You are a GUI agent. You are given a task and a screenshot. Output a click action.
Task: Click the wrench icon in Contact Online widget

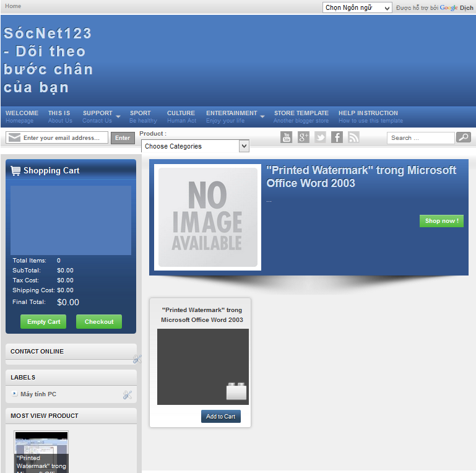click(137, 359)
